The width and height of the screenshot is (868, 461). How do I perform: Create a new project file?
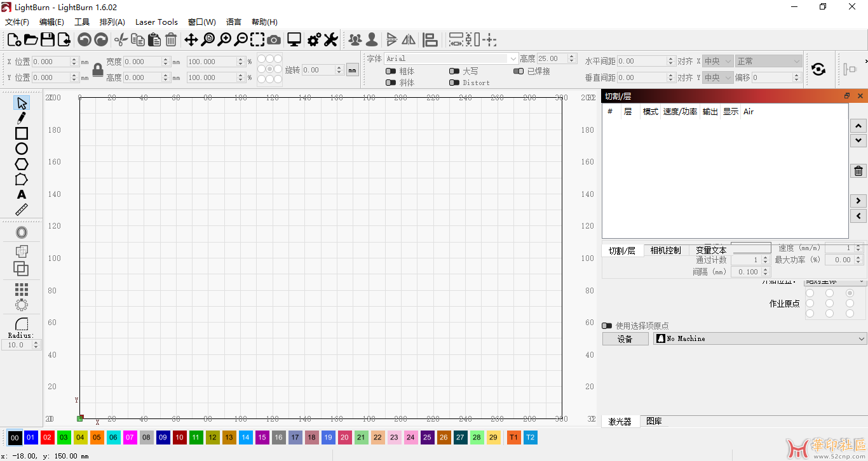coord(14,40)
